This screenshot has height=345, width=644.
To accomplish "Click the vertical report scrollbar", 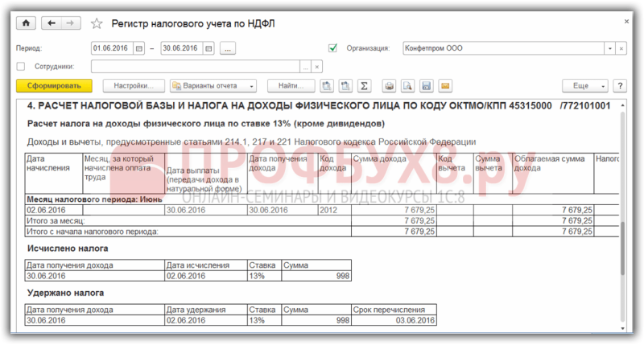I will 622,217.
